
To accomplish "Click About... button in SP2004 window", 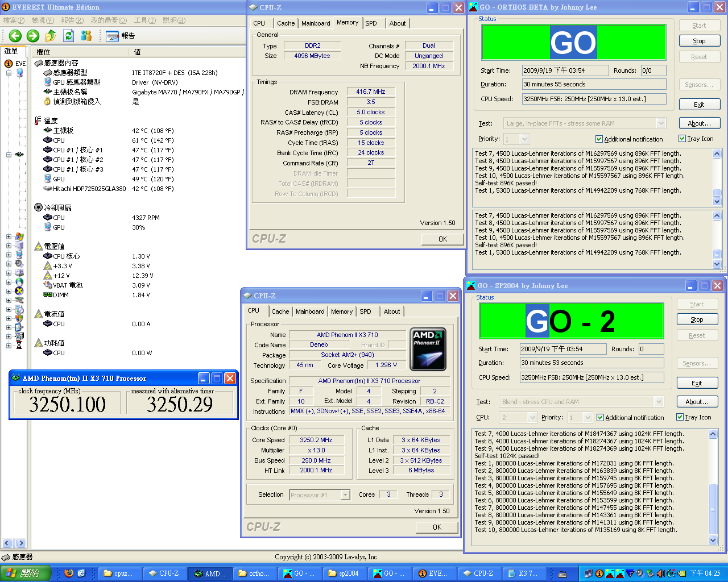I will 697,402.
